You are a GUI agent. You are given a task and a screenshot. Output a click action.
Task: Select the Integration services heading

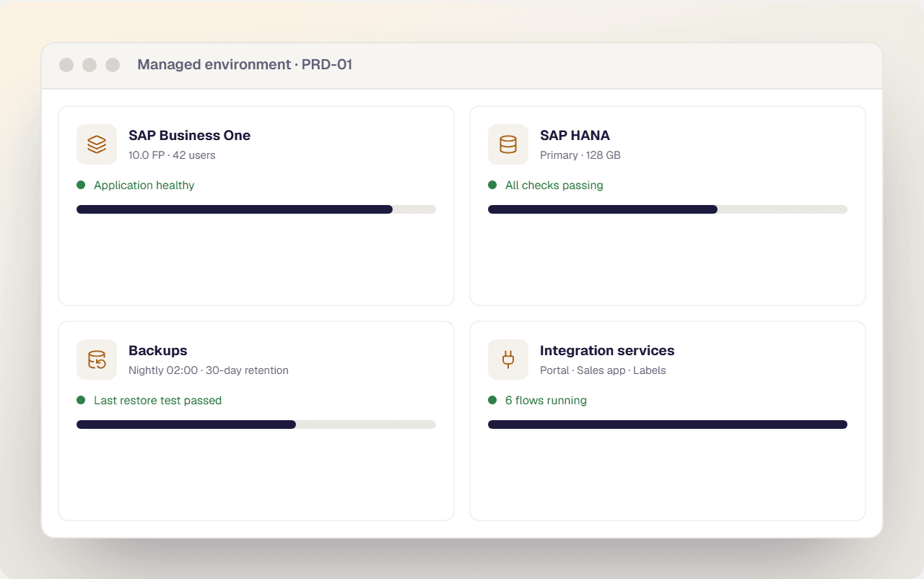(607, 351)
